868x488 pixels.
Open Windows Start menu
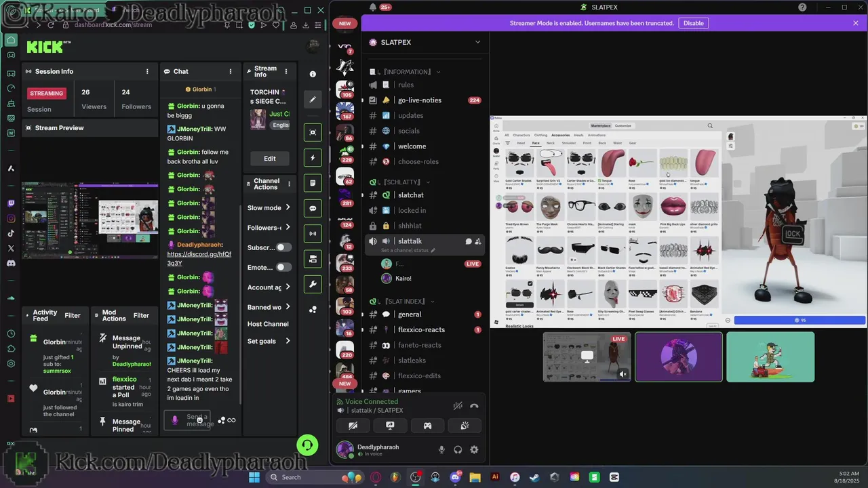click(254, 477)
